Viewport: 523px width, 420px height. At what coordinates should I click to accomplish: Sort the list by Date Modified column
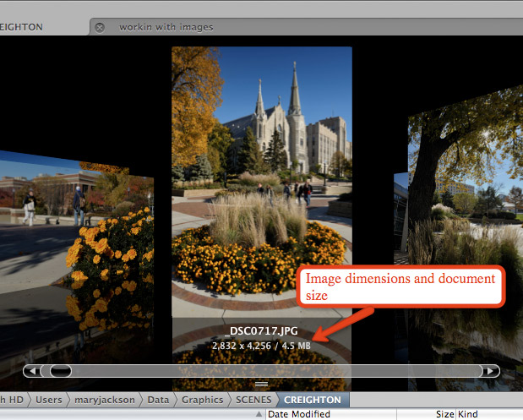(x=300, y=414)
